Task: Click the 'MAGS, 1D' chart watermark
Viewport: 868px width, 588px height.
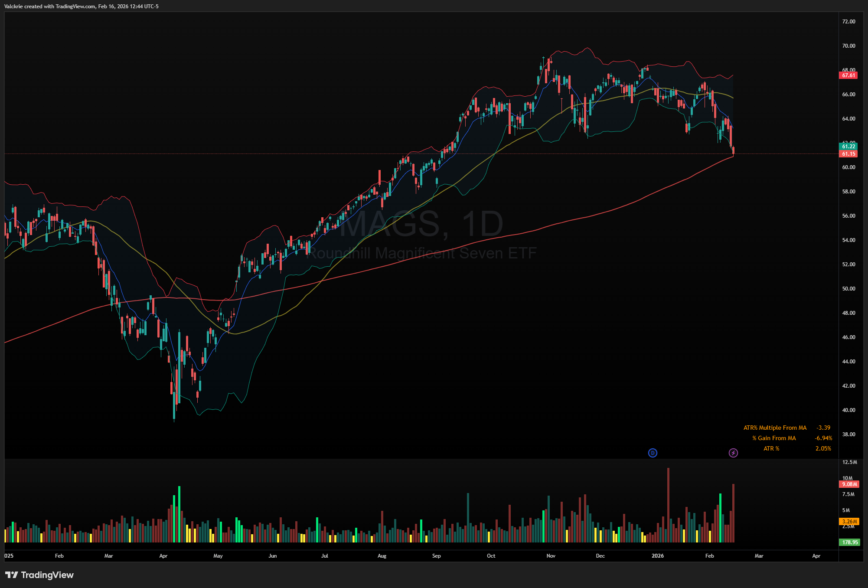Action: [x=421, y=224]
